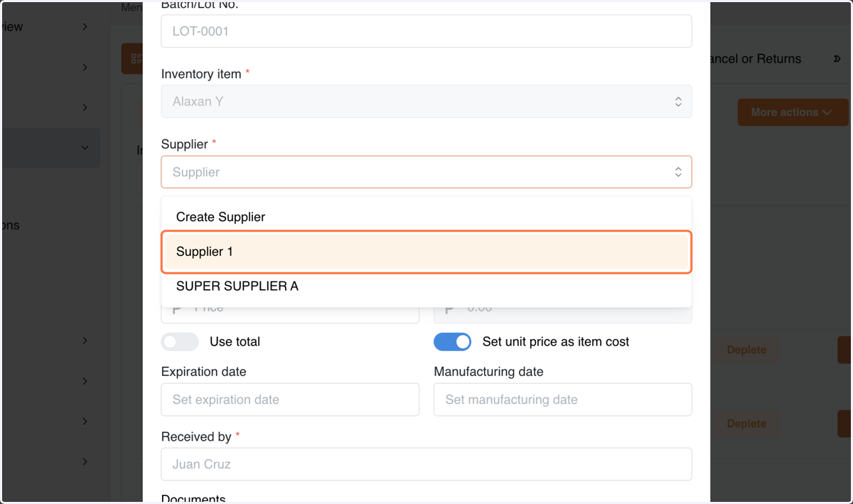The width and height of the screenshot is (853, 504).
Task: Select 'Supplier 1' from the dropdown list
Action: pyautogui.click(x=426, y=252)
